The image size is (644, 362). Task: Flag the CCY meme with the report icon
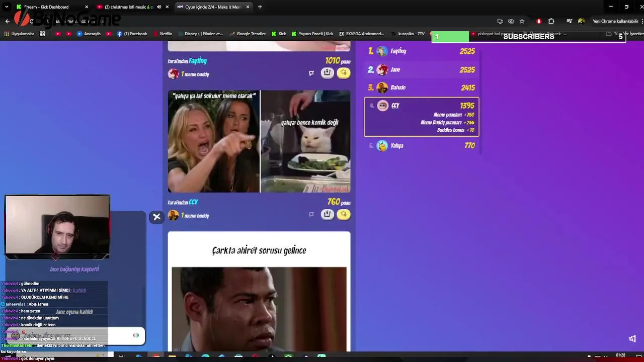point(311,215)
